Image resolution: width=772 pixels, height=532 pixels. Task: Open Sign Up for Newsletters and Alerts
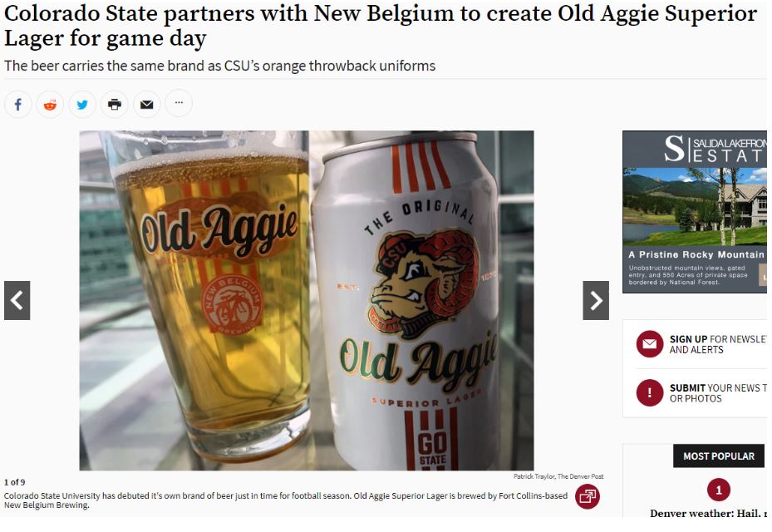coord(718,344)
